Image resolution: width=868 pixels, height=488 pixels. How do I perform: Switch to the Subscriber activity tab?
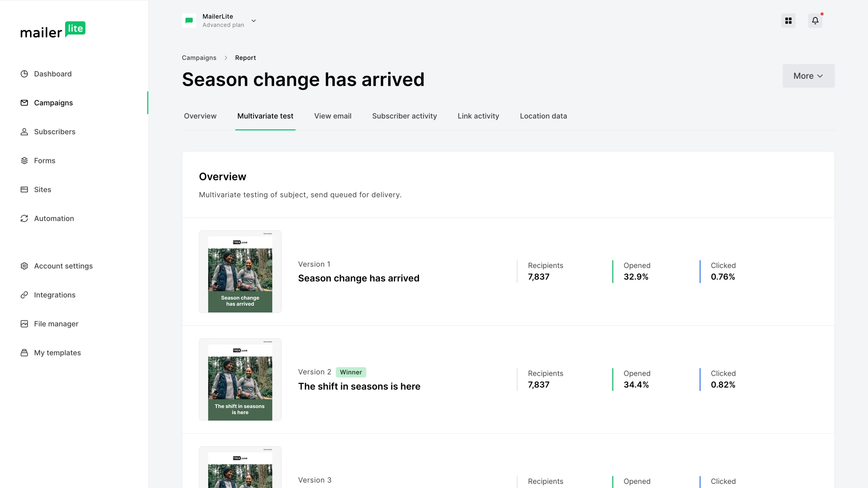[x=404, y=116]
